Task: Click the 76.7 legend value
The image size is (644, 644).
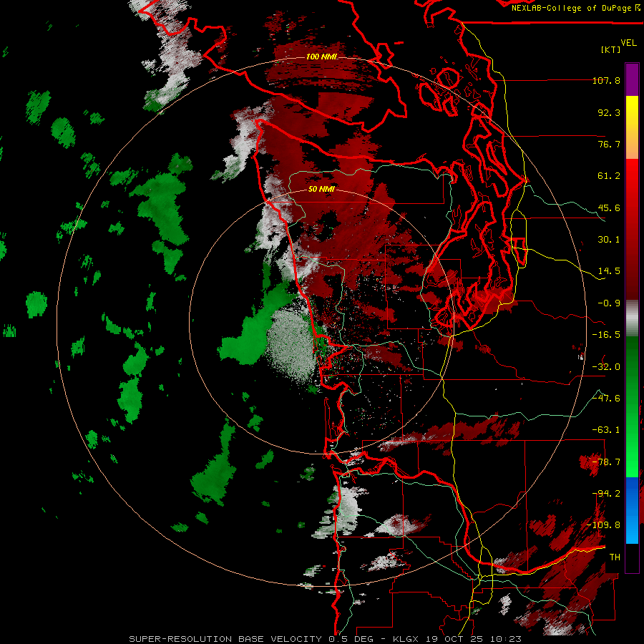Action: [x=609, y=144]
